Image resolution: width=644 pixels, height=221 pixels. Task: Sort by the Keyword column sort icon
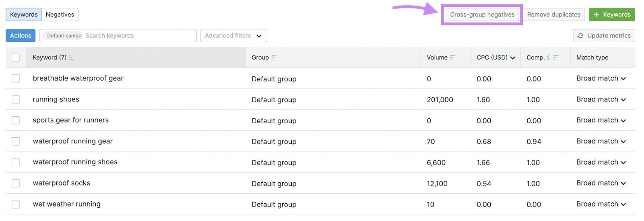71,58
